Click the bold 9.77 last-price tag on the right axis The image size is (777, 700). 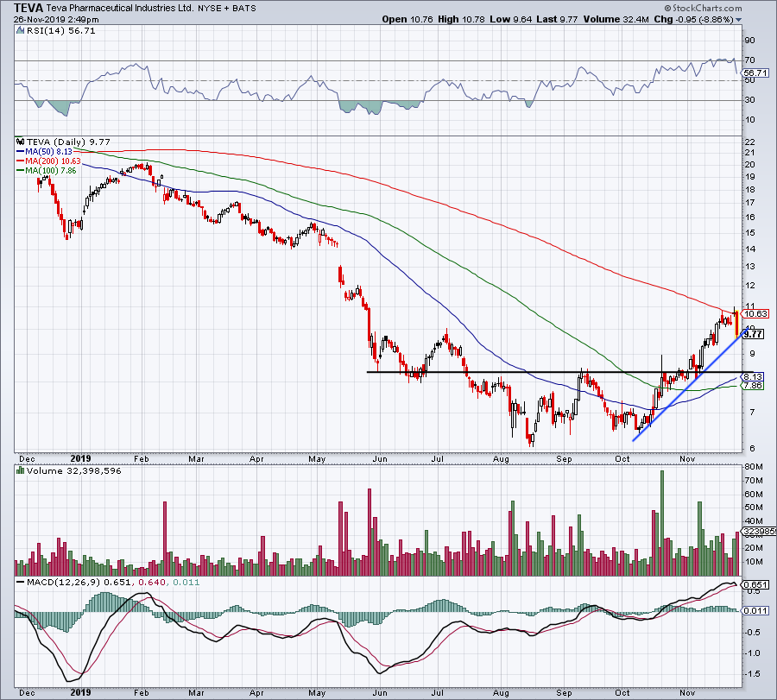[x=753, y=334]
